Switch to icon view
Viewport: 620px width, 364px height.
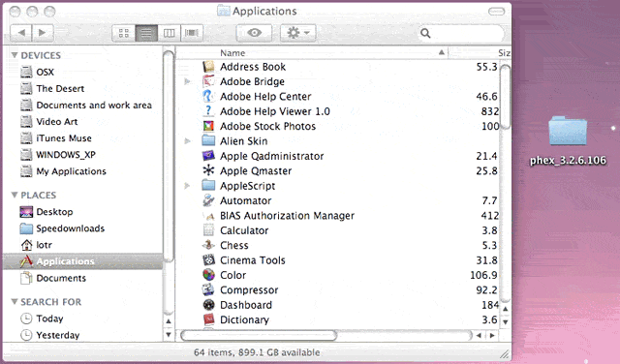click(124, 33)
